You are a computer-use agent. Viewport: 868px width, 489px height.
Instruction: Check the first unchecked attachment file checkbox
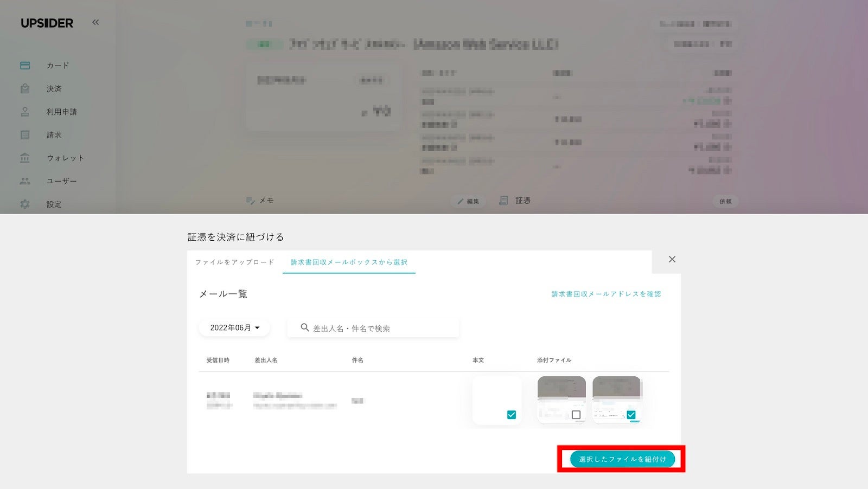pos(575,414)
